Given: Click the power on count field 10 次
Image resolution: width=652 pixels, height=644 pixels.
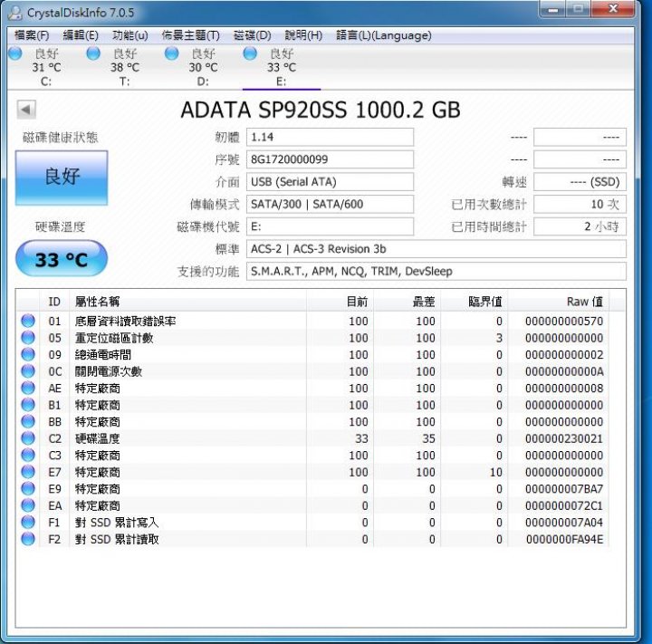Looking at the screenshot, I should tap(580, 205).
